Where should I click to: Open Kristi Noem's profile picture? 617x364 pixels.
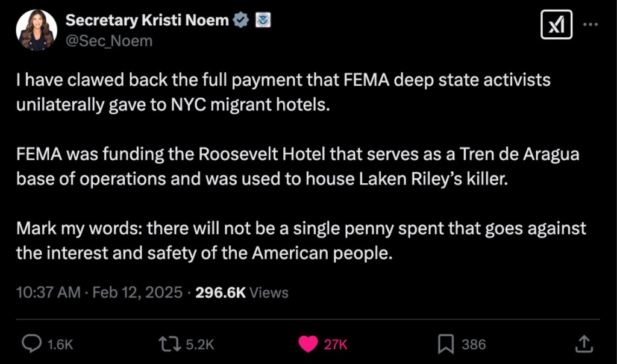36,30
